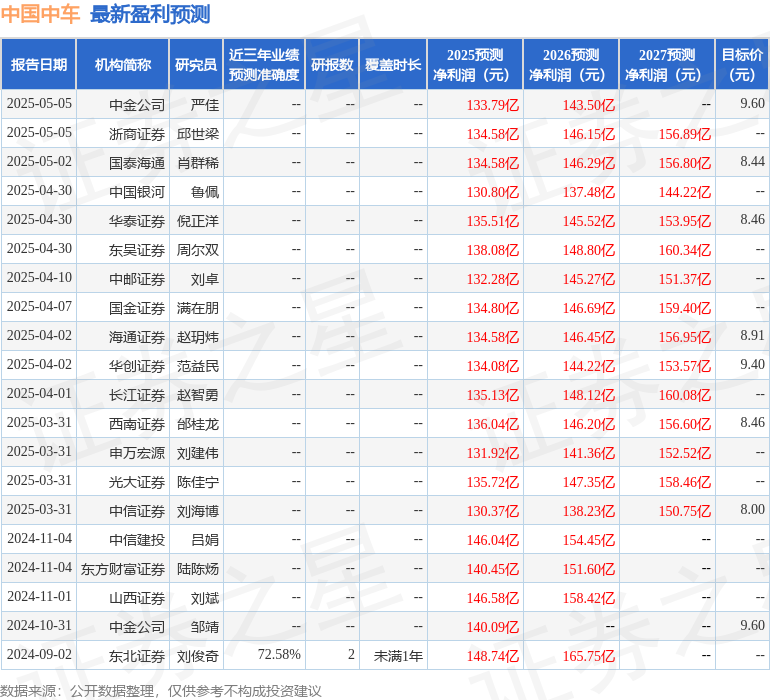Click researcher 满在朋
770x700 pixels.
point(198,308)
